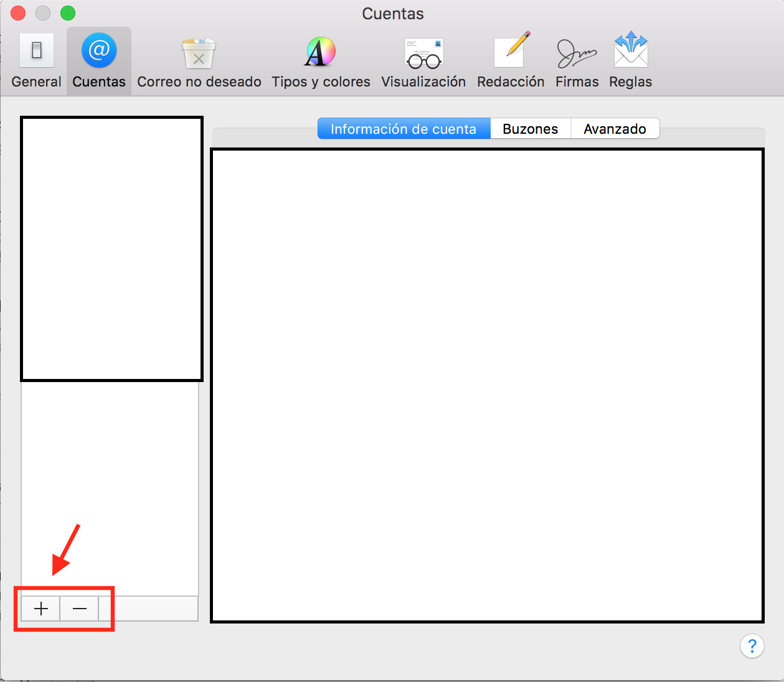
Task: Add a new account with plus button
Action: tap(41, 609)
